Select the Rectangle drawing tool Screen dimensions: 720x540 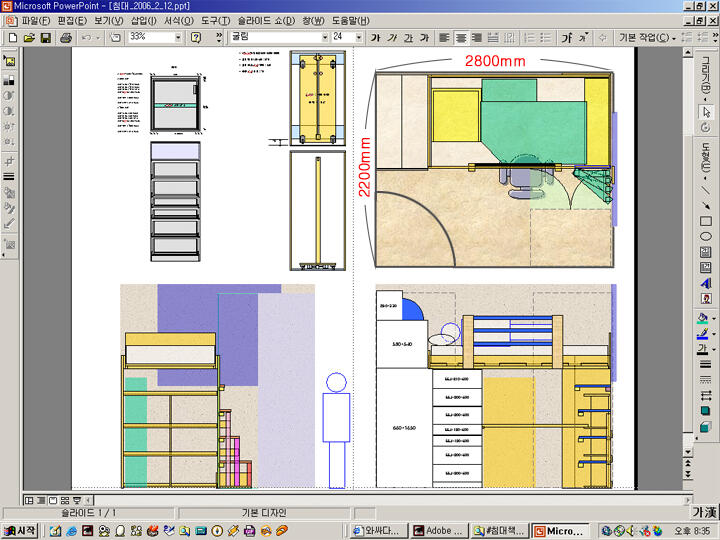click(x=705, y=221)
